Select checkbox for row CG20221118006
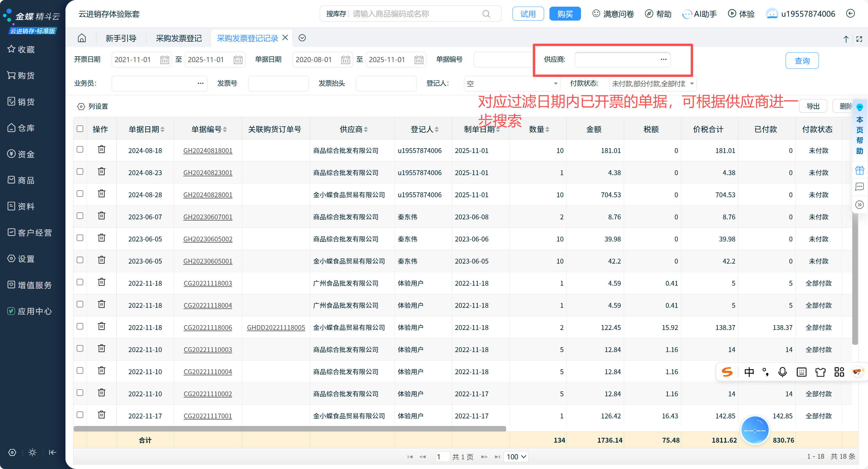This screenshot has width=868, height=469. [x=80, y=327]
